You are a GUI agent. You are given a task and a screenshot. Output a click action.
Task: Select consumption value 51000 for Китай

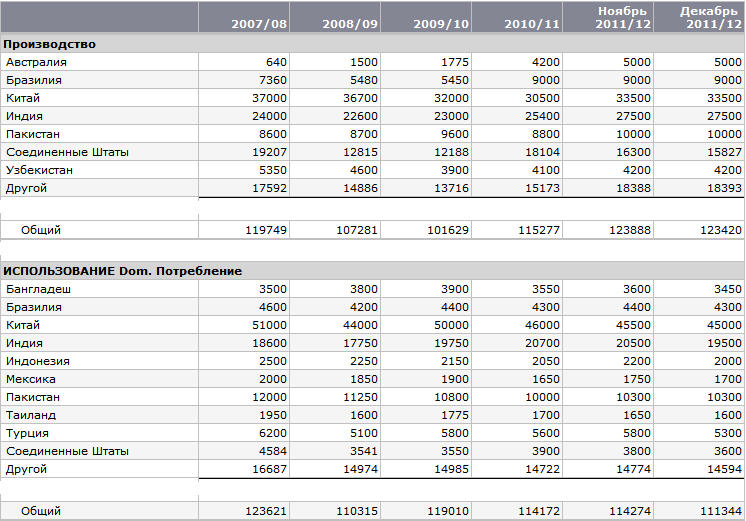tap(270, 325)
